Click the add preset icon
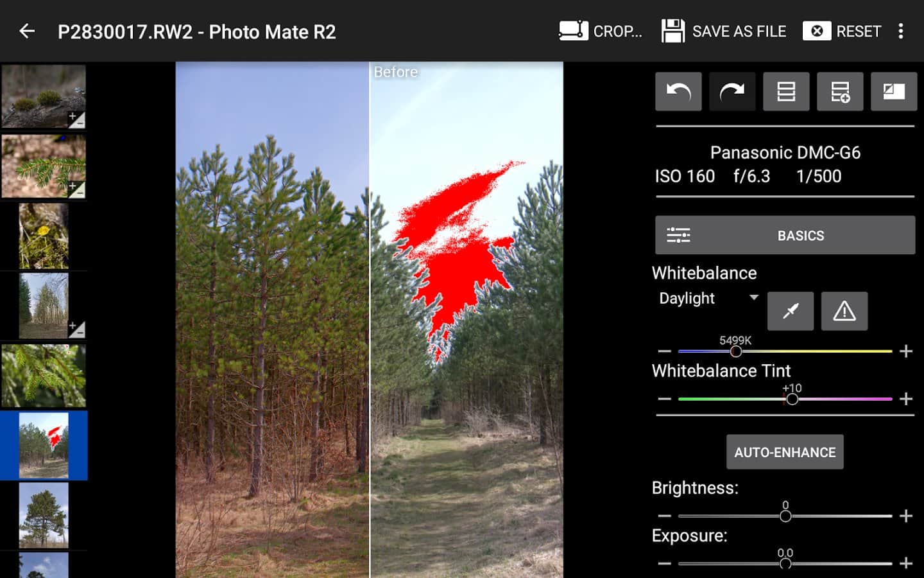The height and width of the screenshot is (578, 924). point(840,92)
